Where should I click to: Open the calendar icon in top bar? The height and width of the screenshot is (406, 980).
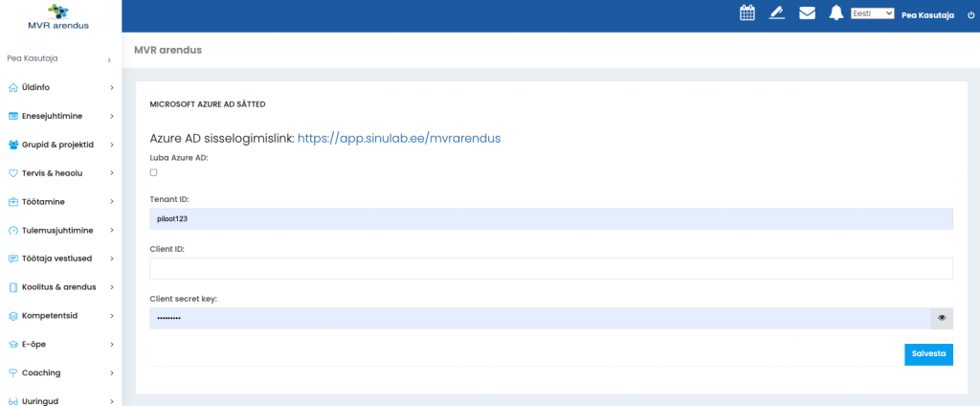coord(746,13)
